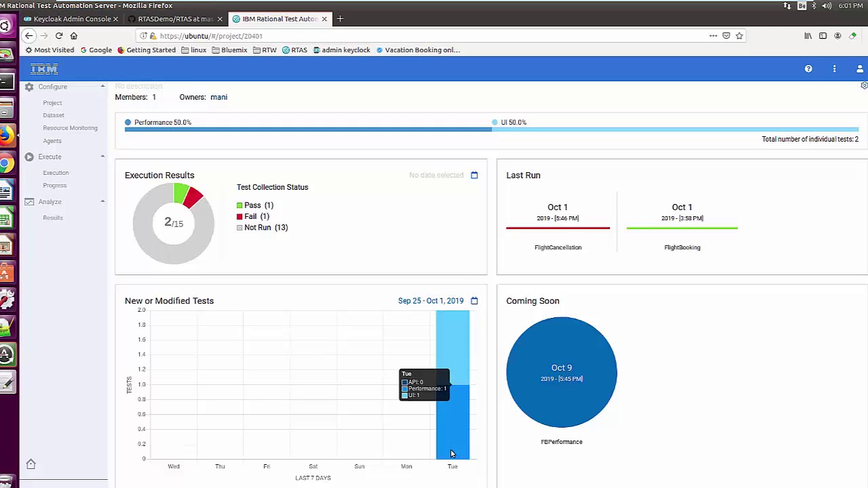Click the Save to Pocket icon
This screenshot has height=488, width=868.
tap(726, 36)
